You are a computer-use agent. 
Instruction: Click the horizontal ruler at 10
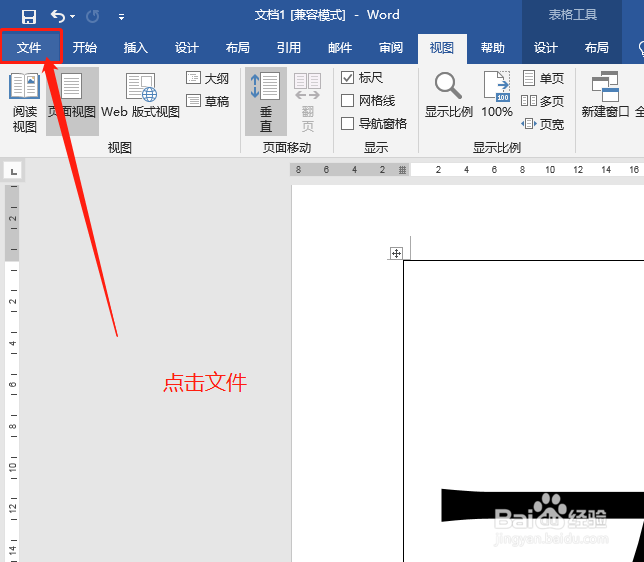click(550, 170)
